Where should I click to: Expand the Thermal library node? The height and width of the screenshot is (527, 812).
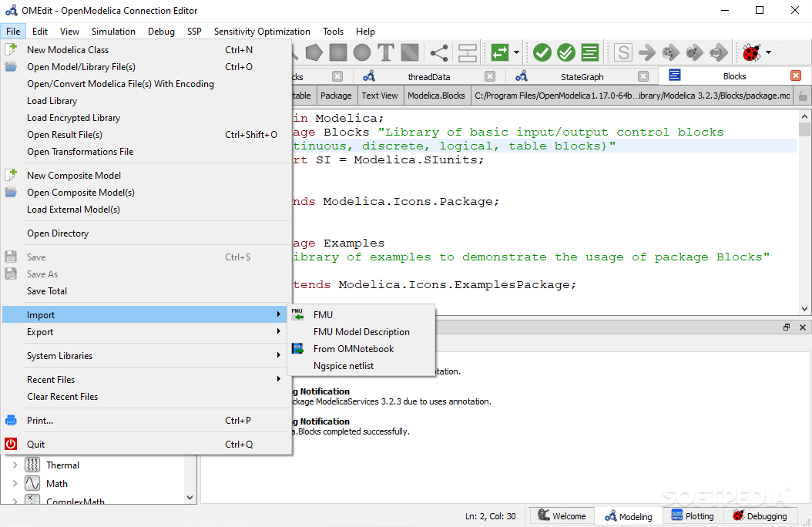(15, 465)
